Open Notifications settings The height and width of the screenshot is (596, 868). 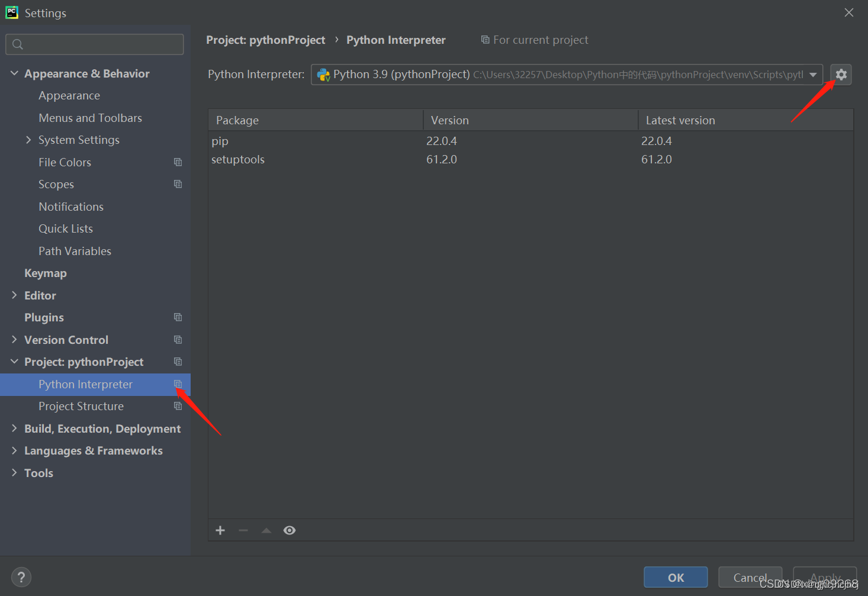click(71, 207)
